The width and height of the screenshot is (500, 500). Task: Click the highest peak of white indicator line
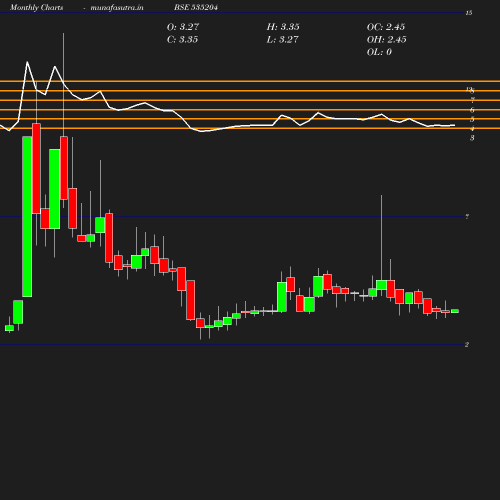click(x=27, y=62)
